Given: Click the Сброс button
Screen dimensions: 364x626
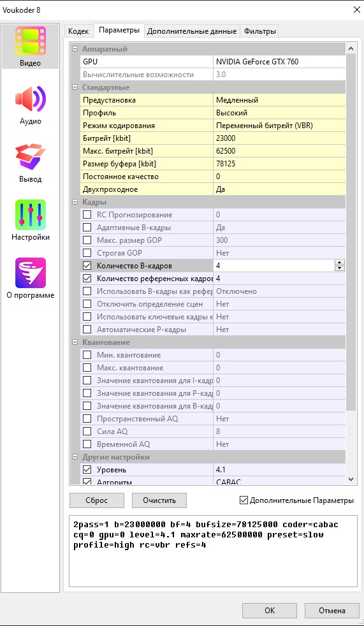Looking at the screenshot, I should click(97, 500).
